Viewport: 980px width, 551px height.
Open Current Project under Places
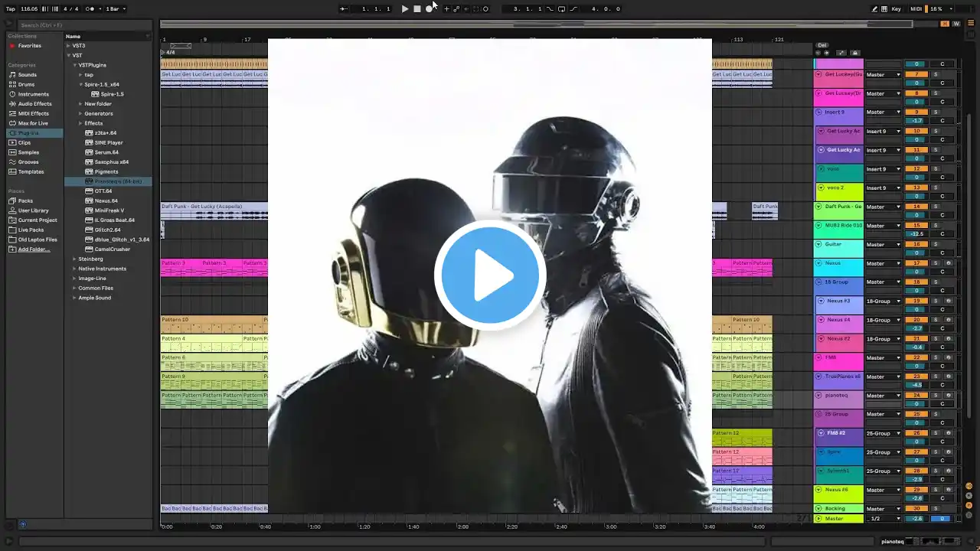point(38,220)
